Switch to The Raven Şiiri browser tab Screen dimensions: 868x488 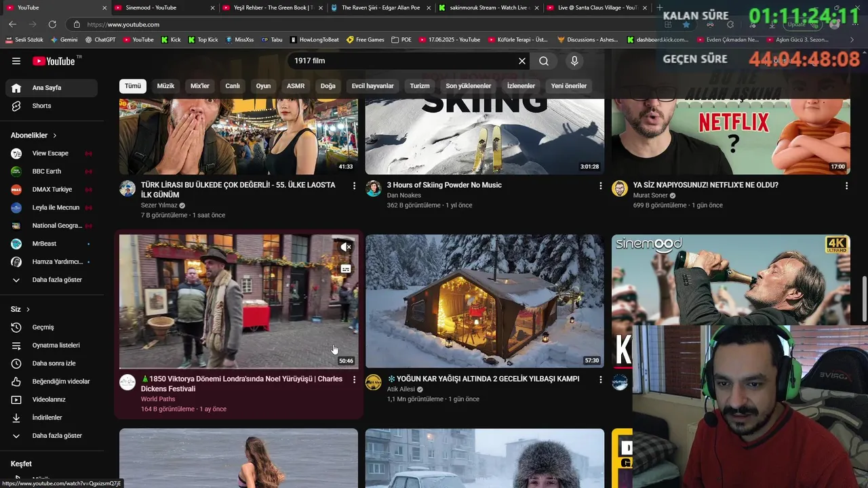(381, 7)
